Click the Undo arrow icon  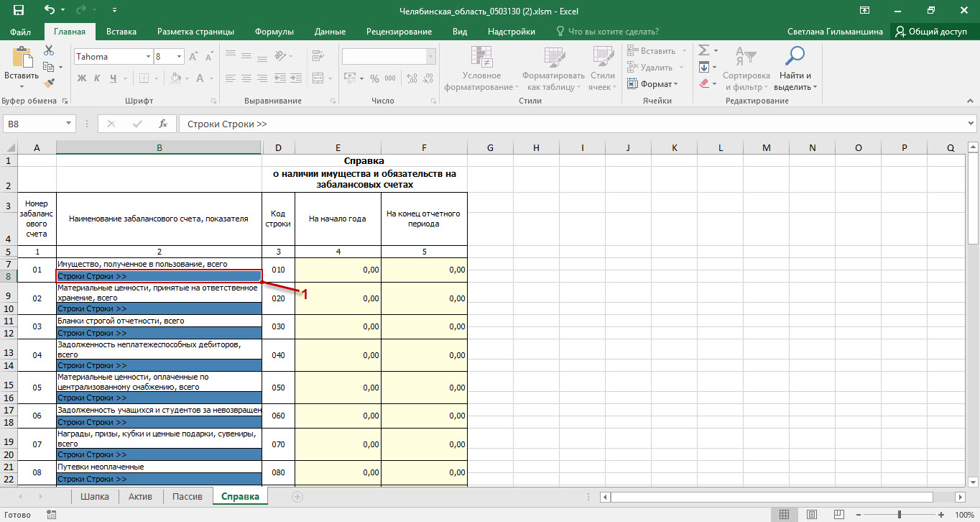tap(50, 11)
